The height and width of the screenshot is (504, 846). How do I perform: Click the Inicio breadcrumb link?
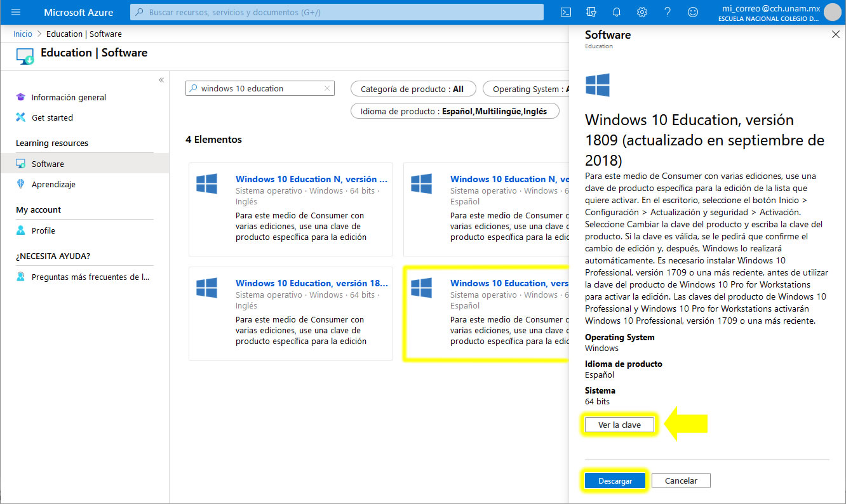tap(23, 34)
